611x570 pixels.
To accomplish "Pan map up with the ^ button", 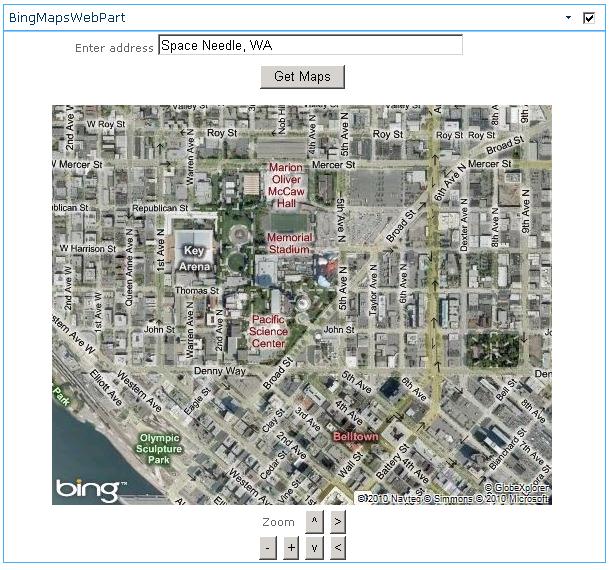I will coord(314,522).
